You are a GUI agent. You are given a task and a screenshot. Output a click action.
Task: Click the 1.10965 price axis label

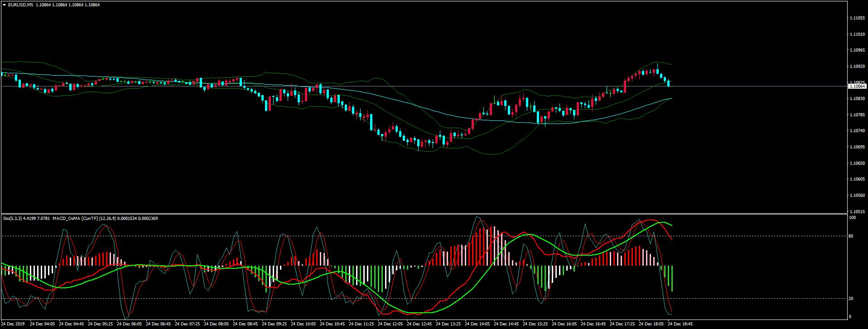pyautogui.click(x=858, y=50)
